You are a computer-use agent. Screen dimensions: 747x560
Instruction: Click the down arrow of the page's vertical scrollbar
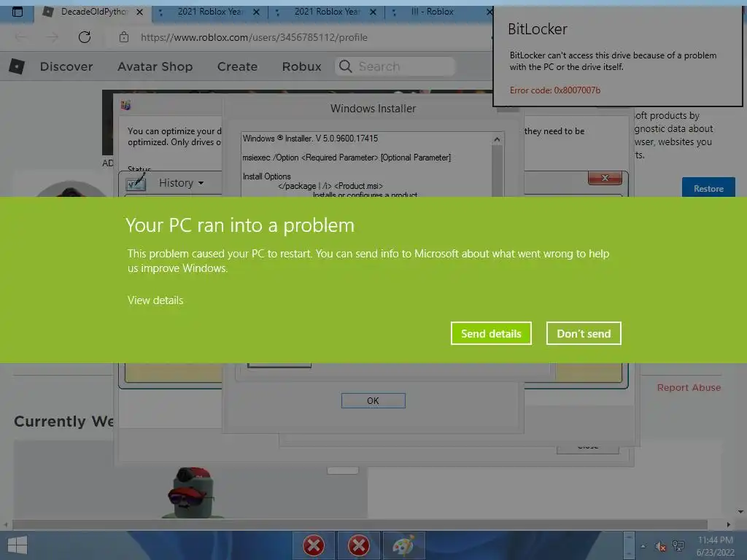tap(740, 512)
